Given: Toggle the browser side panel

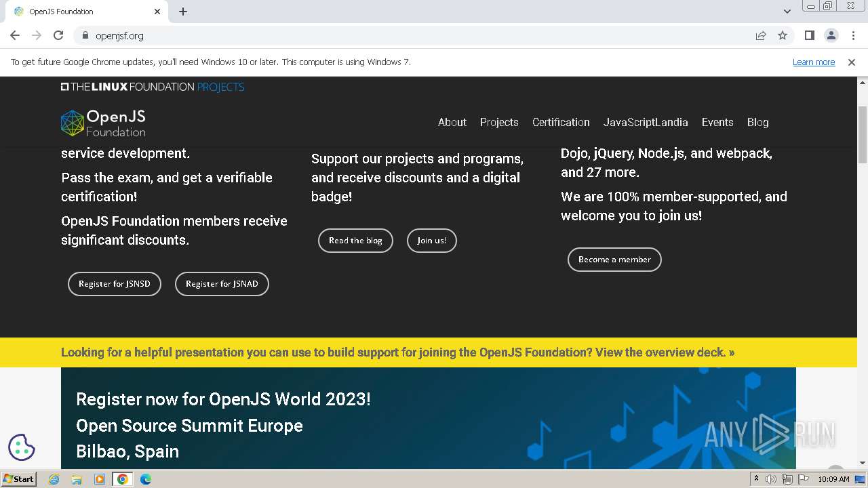Looking at the screenshot, I should pyautogui.click(x=809, y=35).
